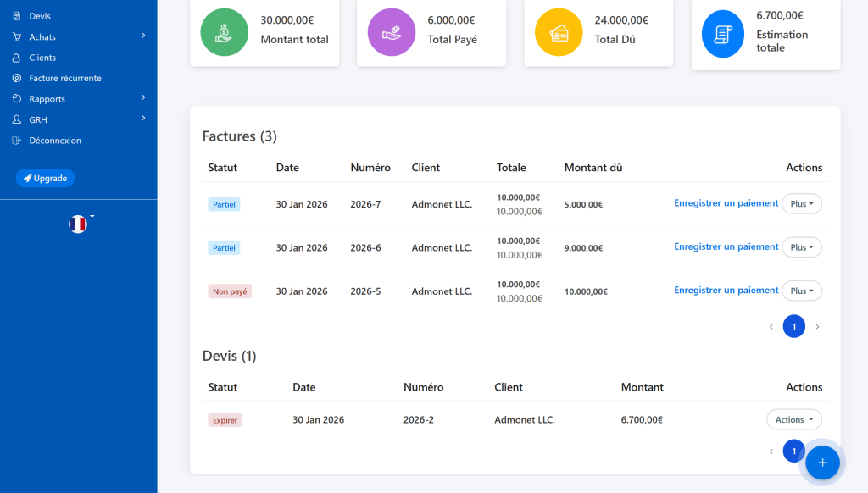Click the blue Estimation totale document icon
This screenshot has width=868, height=493.
click(x=726, y=34)
